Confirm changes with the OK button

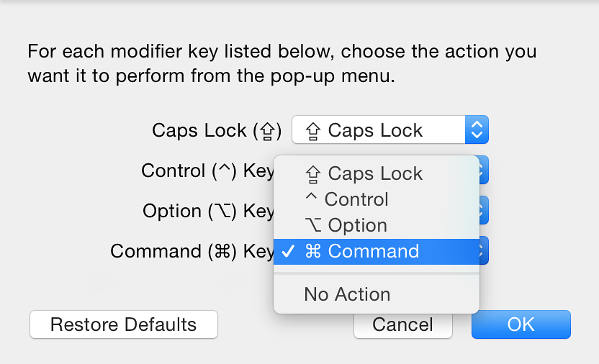(x=521, y=324)
